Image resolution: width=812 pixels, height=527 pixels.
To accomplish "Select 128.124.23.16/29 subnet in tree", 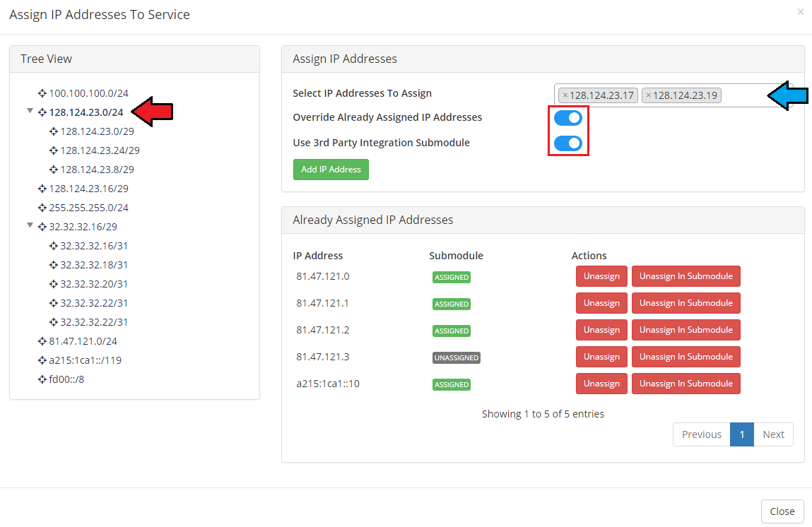I will point(88,189).
